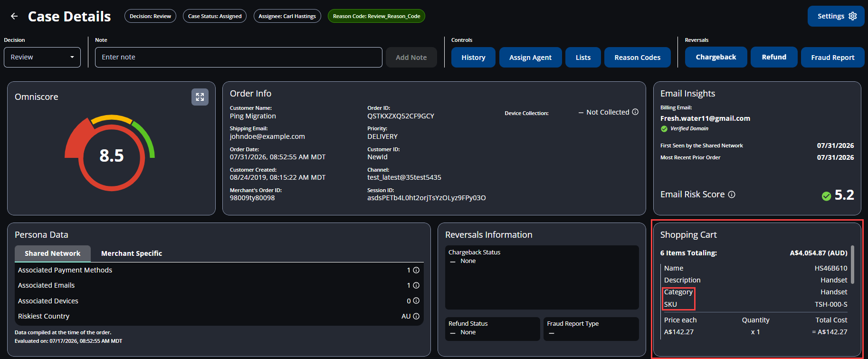Viewport: 868px width, 359px height.
Task: Click the Add Note button
Action: (x=411, y=57)
